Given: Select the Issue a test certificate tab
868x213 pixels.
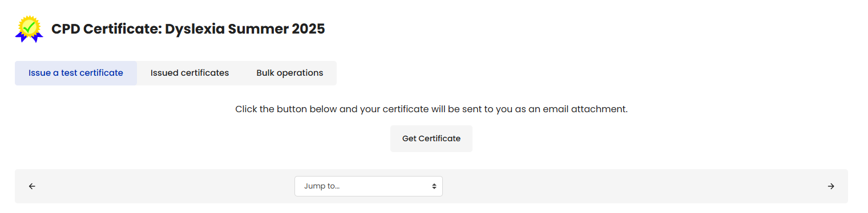Looking at the screenshot, I should point(76,73).
